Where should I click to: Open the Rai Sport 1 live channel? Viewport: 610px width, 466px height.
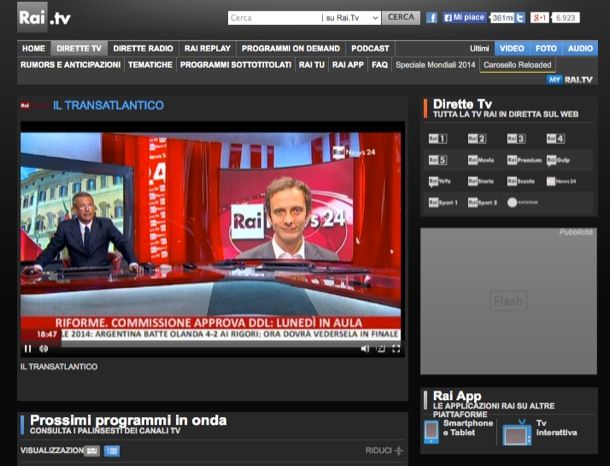tap(443, 202)
